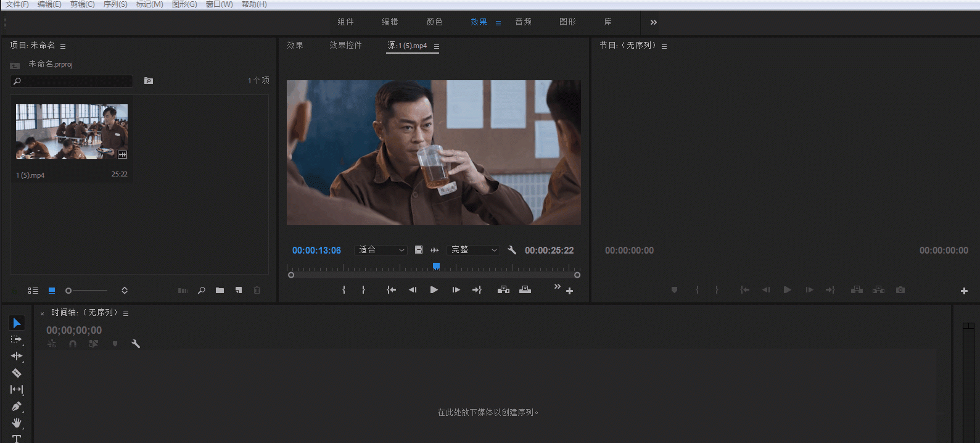Go to In point in Source monitor

(391, 290)
